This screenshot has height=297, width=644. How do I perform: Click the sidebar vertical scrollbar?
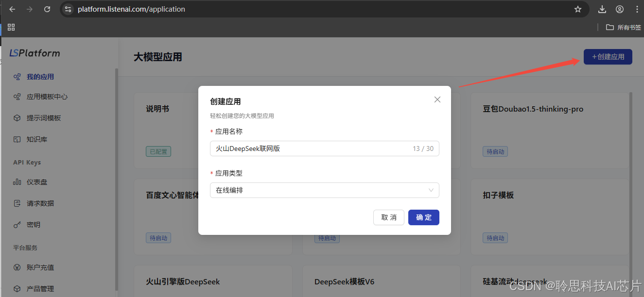pyautogui.click(x=116, y=180)
